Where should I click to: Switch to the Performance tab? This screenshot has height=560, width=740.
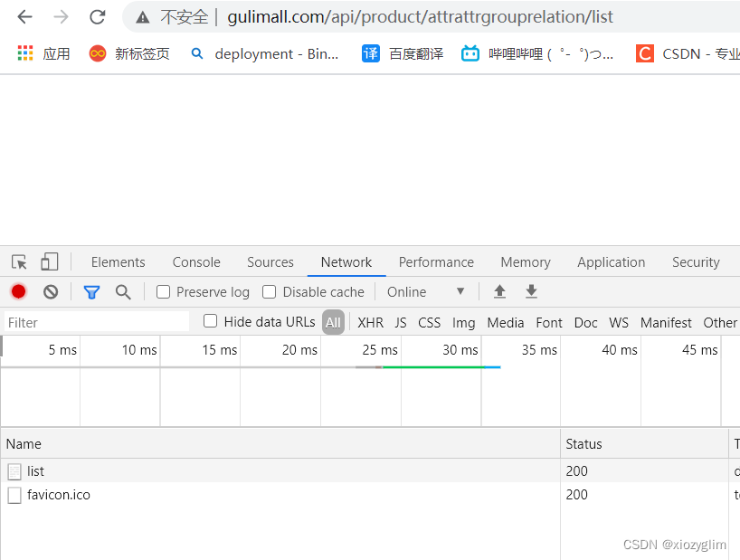(436, 261)
